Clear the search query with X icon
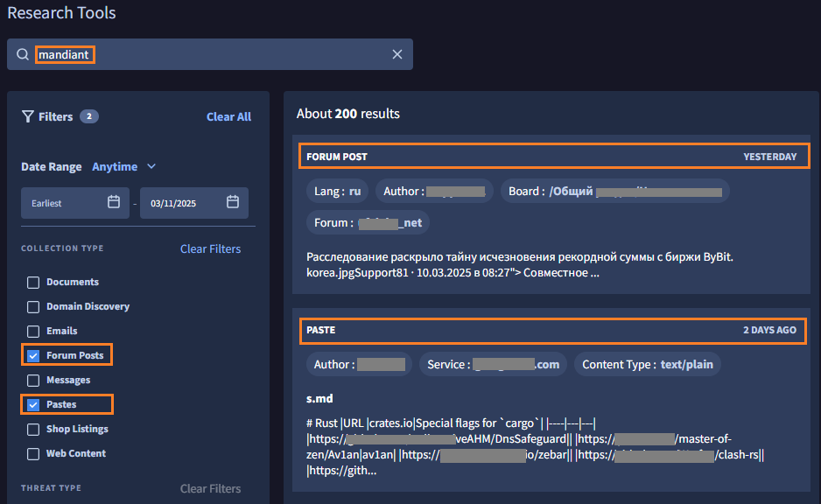 397,54
